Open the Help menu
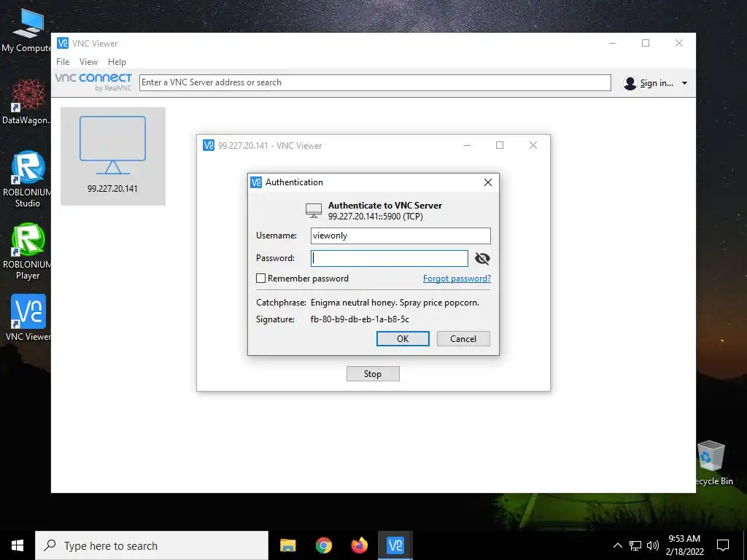This screenshot has width=747, height=560. (x=117, y=62)
